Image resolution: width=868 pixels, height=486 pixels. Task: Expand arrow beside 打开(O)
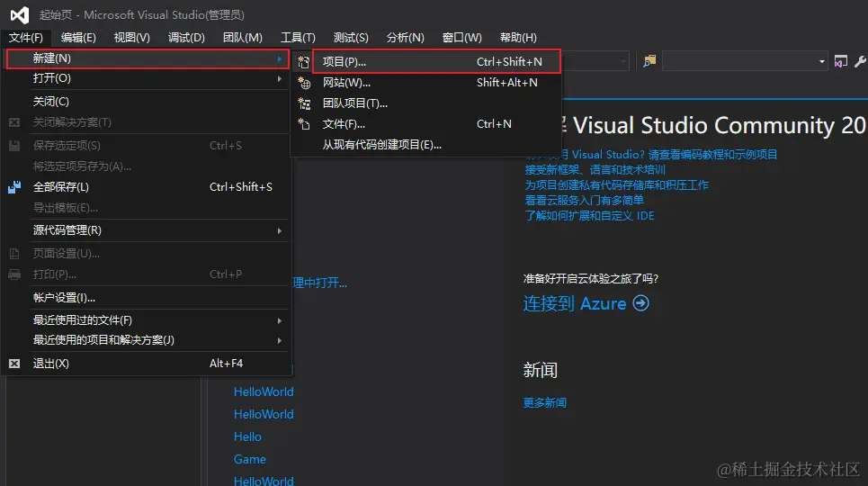[280, 78]
